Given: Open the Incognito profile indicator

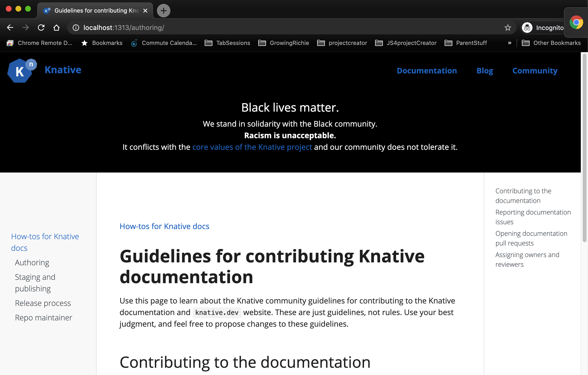Looking at the screenshot, I should pos(543,28).
